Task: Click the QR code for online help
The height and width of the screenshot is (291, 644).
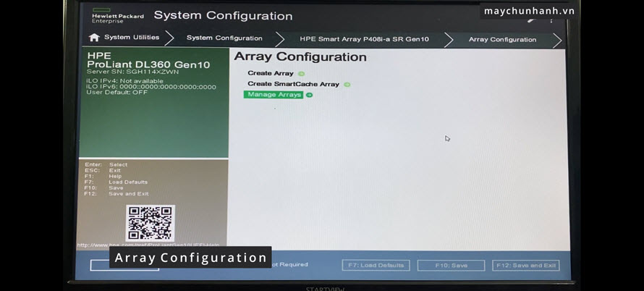Action: pyautogui.click(x=151, y=223)
